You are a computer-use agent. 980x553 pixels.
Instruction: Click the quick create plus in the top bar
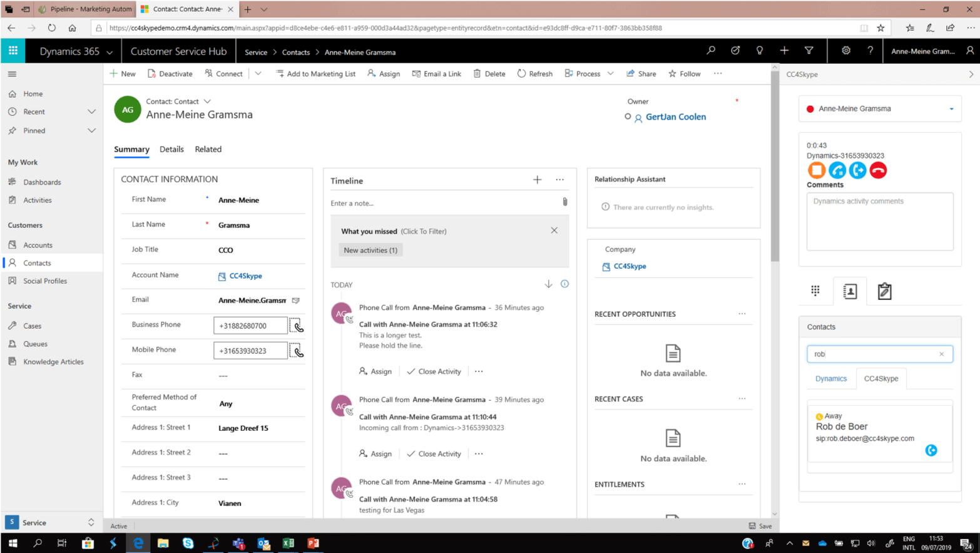point(784,51)
